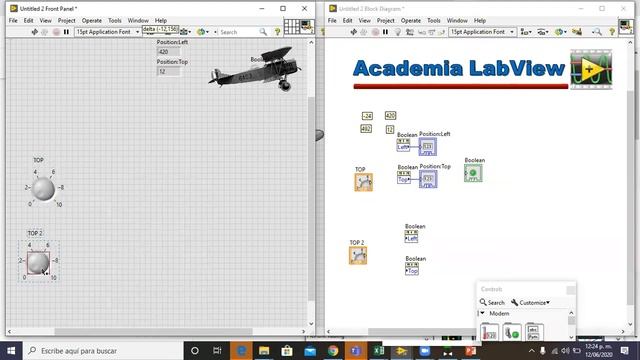Open Context Help in Front Panel toolbar
Screen dimensions: 640x360
278,32
